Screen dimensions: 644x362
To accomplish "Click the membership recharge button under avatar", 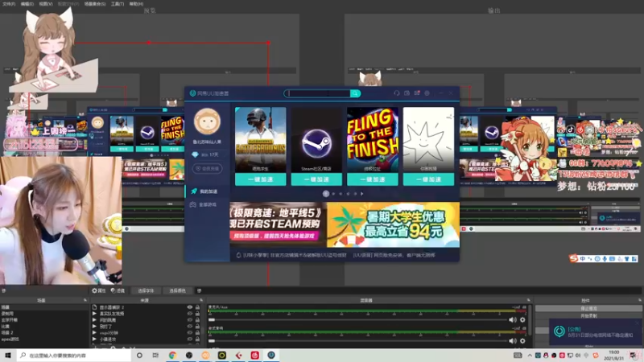I will 207,169.
